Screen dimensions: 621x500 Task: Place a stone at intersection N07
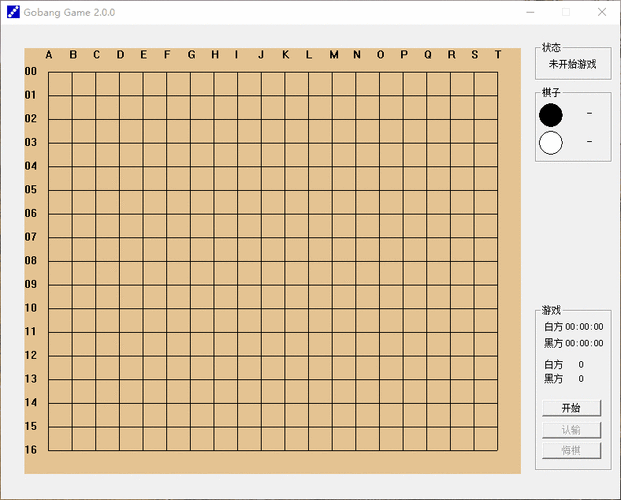356,238
